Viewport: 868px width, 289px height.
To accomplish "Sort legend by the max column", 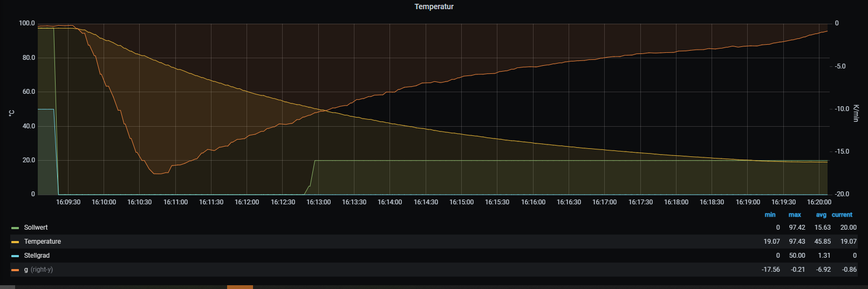I will 794,215.
